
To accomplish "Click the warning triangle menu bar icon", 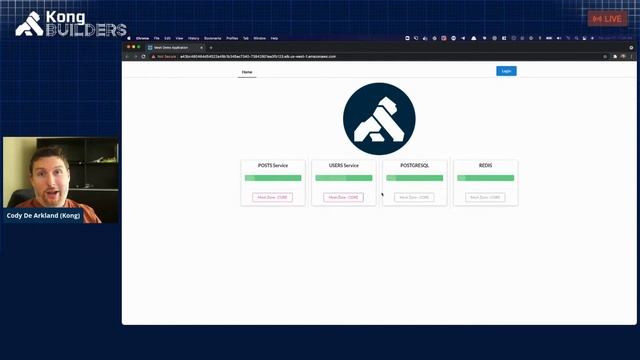I will click(x=473, y=38).
